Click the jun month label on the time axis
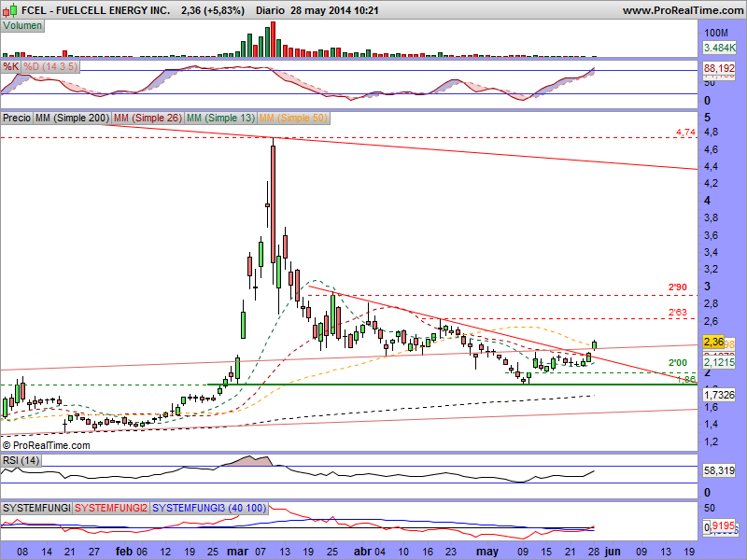 click(x=613, y=552)
